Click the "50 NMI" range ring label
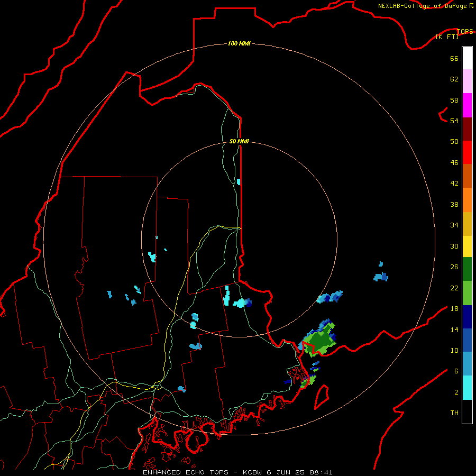Image resolution: width=476 pixels, height=476 pixels. [x=239, y=141]
